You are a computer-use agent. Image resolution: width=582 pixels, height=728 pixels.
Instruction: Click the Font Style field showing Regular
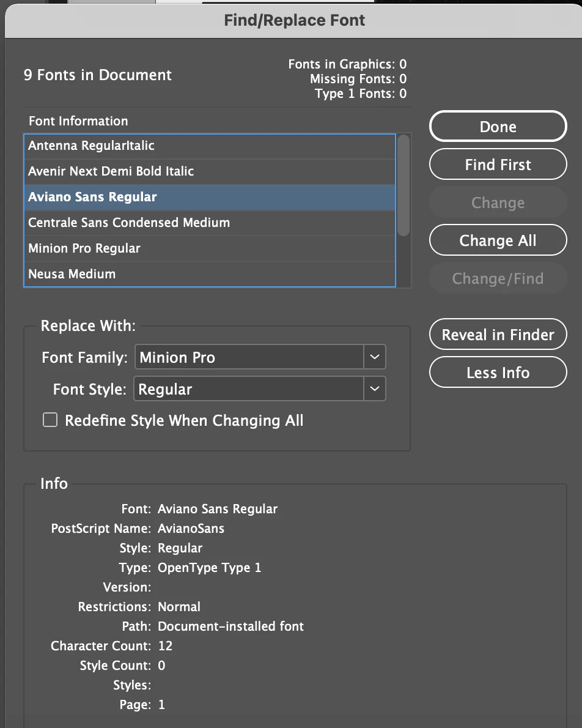tap(249, 388)
